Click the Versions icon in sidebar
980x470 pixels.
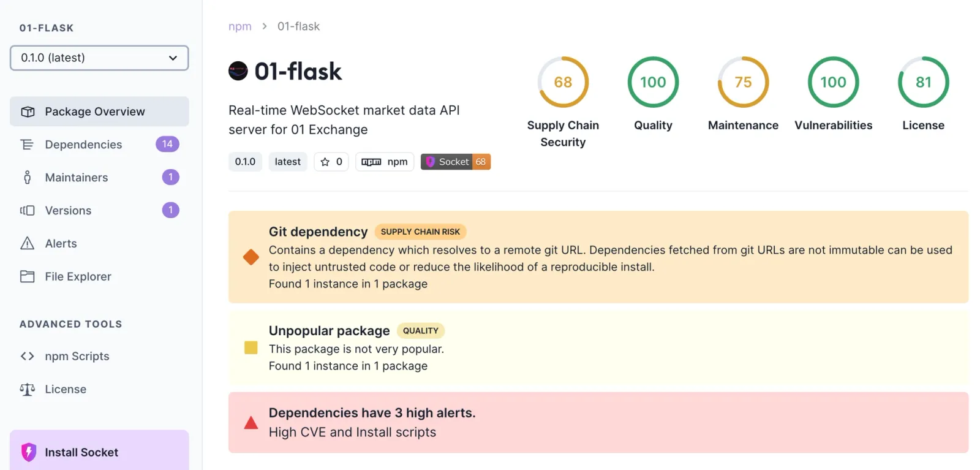click(x=27, y=211)
